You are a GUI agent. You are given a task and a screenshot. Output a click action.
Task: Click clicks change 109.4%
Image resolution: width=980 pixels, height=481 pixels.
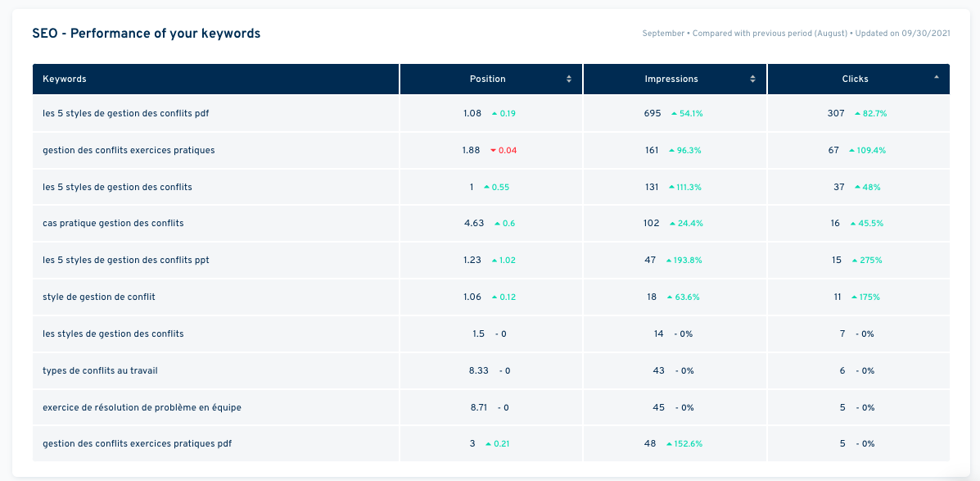867,151
